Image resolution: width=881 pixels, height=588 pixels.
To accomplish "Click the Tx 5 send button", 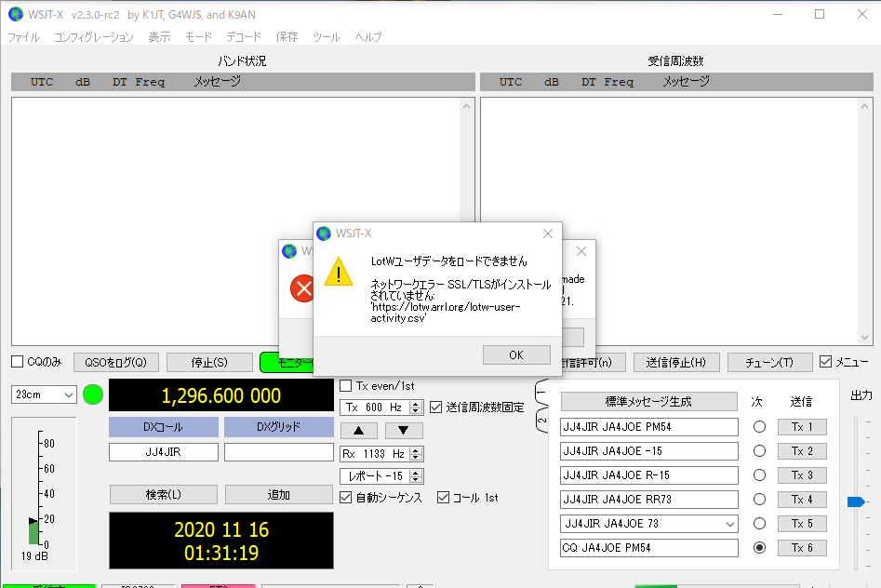I will tap(802, 524).
